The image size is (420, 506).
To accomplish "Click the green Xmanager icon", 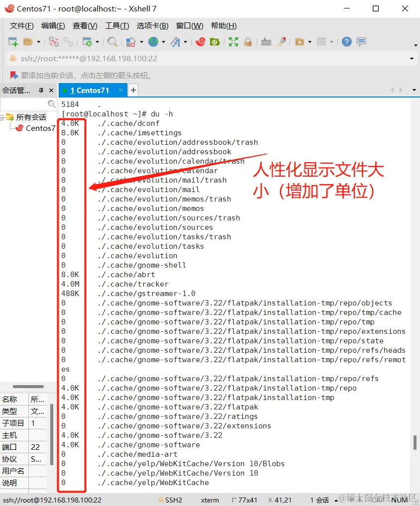I will point(214,42).
